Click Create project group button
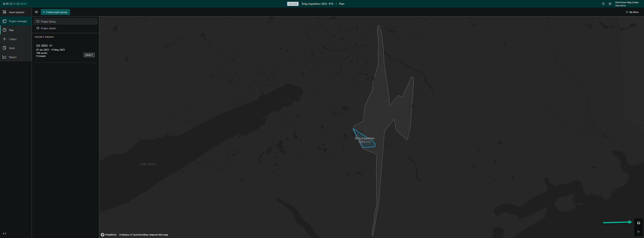The width and height of the screenshot is (644, 238). (55, 12)
